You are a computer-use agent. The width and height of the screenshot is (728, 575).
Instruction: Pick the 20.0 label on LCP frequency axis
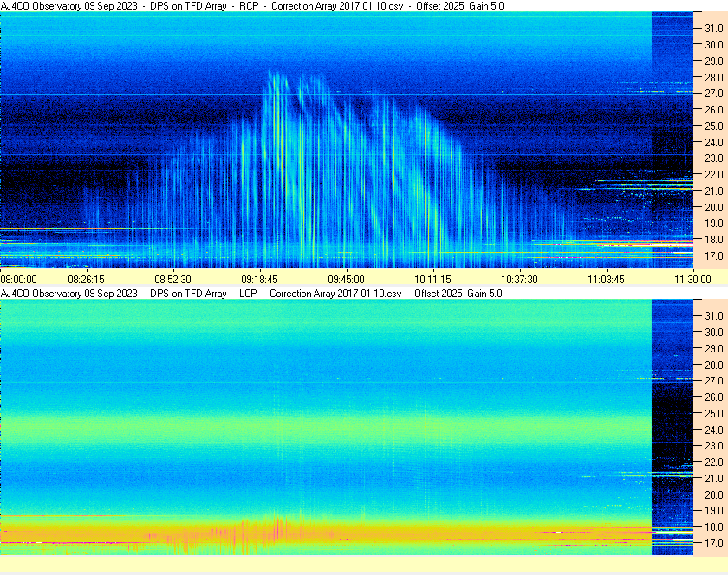tap(714, 494)
